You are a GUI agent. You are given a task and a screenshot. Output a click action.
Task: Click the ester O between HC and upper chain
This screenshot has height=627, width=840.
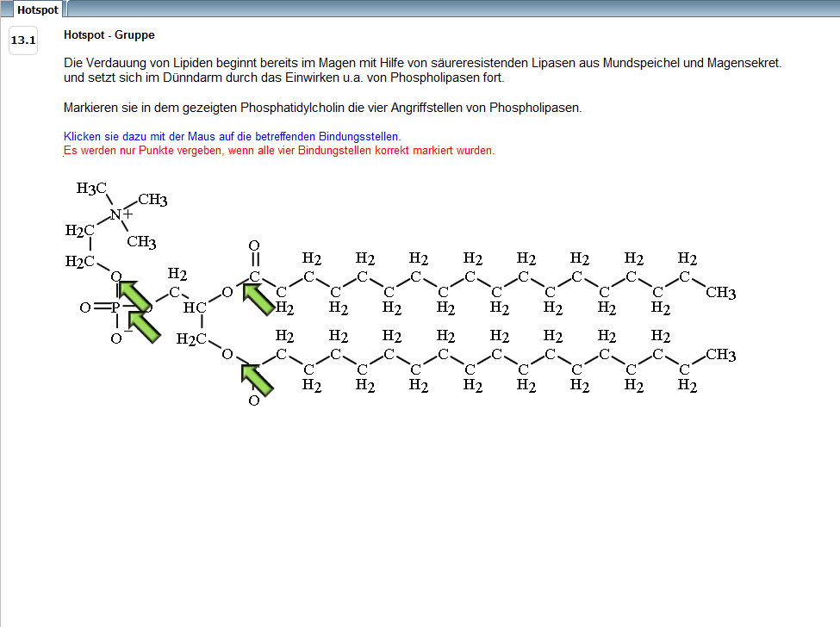coord(227,292)
